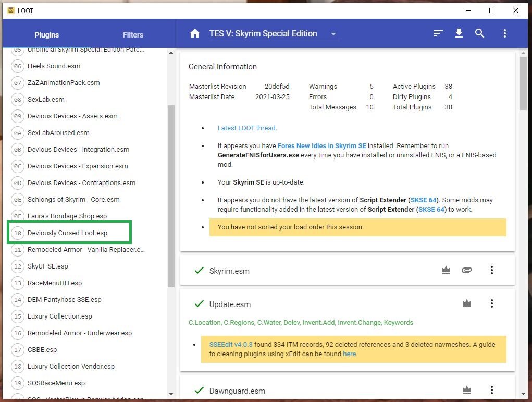Open the Latest LOOT thread link
The width and height of the screenshot is (532, 402).
(x=247, y=128)
